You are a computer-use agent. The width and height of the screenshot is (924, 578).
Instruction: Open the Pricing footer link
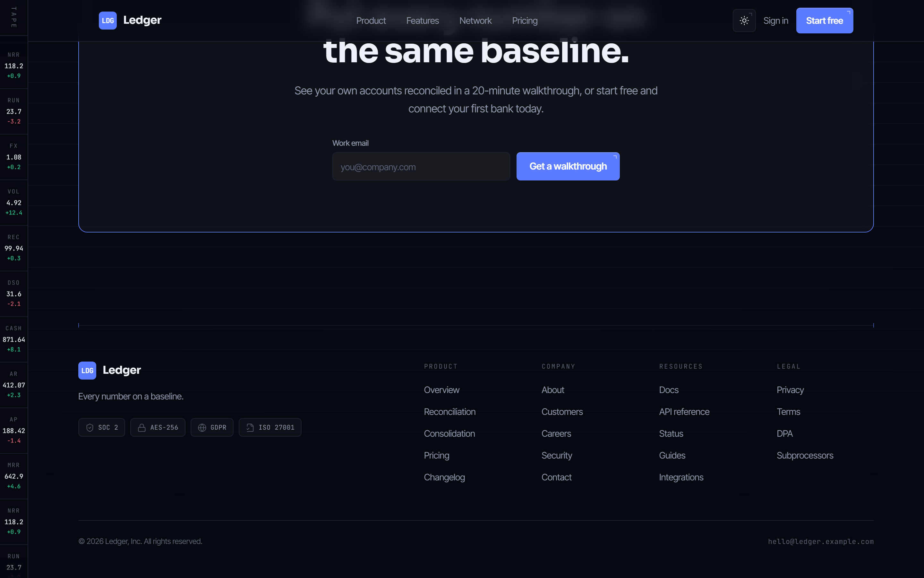click(436, 455)
